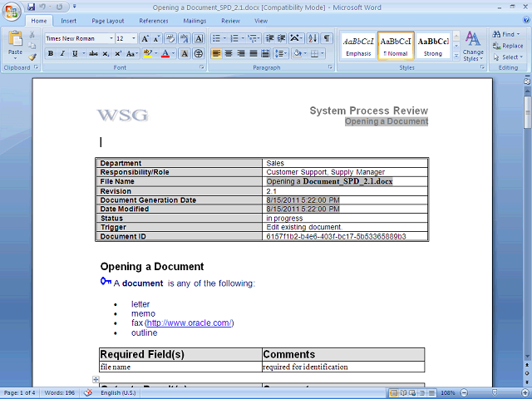Clear formatting with eraser icon
Viewport: 532px width, 399px height.
(x=170, y=39)
